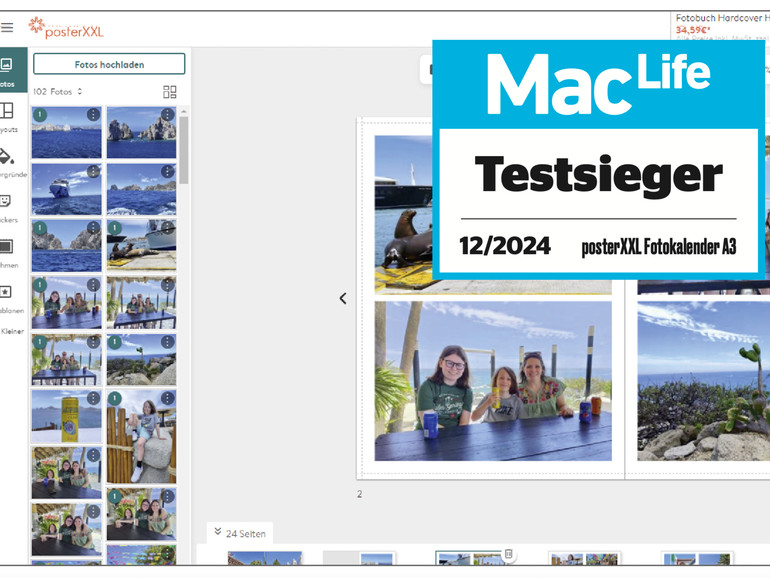Click Fotos hochladen button
Viewport: 770px width, 578px height.
pos(109,64)
